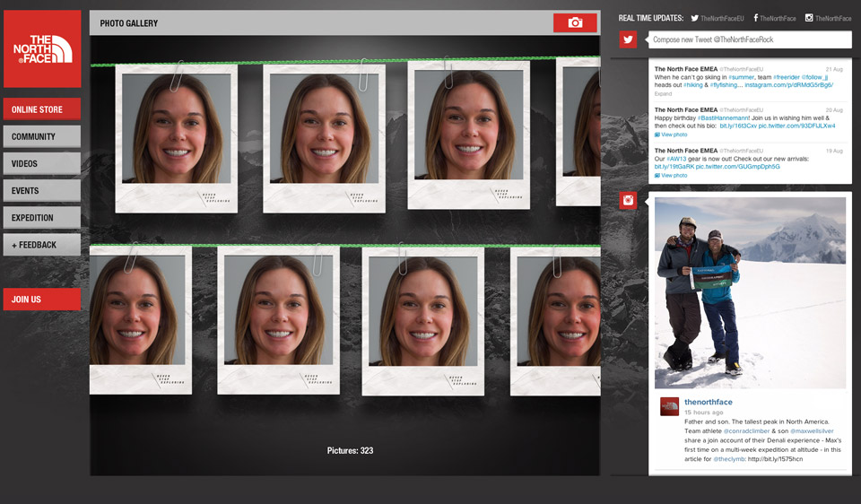Click the #summer hashtag in the first tweet

pyautogui.click(x=742, y=77)
